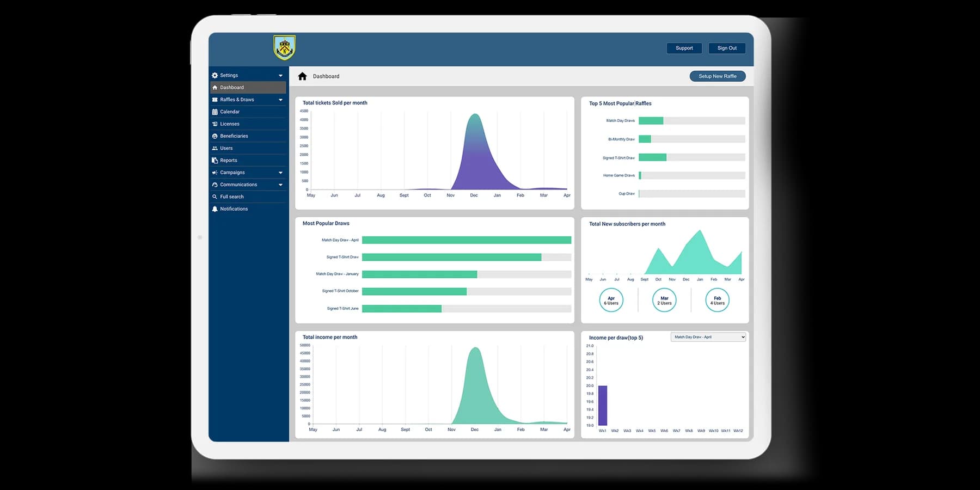Click the Licenses icon
Viewport: 980px width, 490px height.
[x=215, y=124]
